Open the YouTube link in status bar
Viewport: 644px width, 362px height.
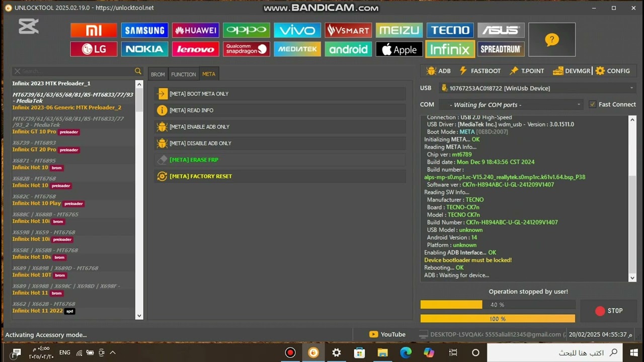[387, 334]
